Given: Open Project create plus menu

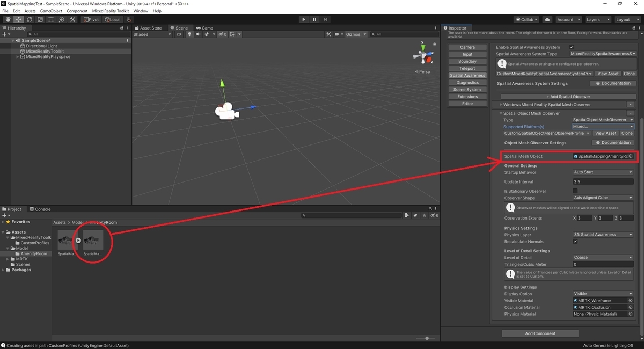Looking at the screenshot, I should [x=6, y=215].
